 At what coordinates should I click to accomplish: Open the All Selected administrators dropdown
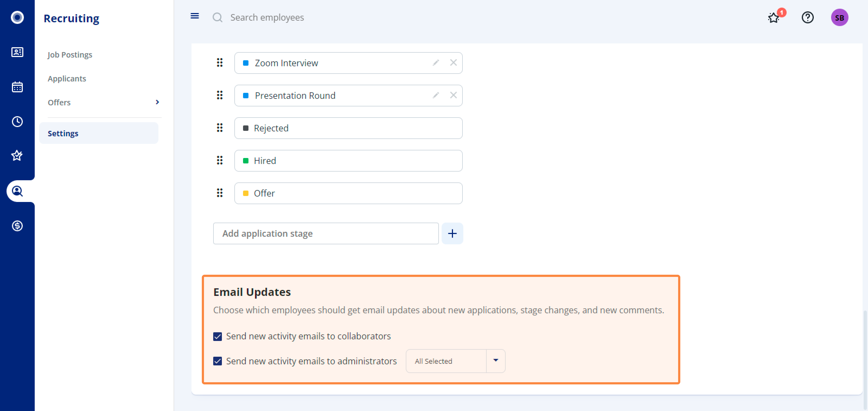455,361
